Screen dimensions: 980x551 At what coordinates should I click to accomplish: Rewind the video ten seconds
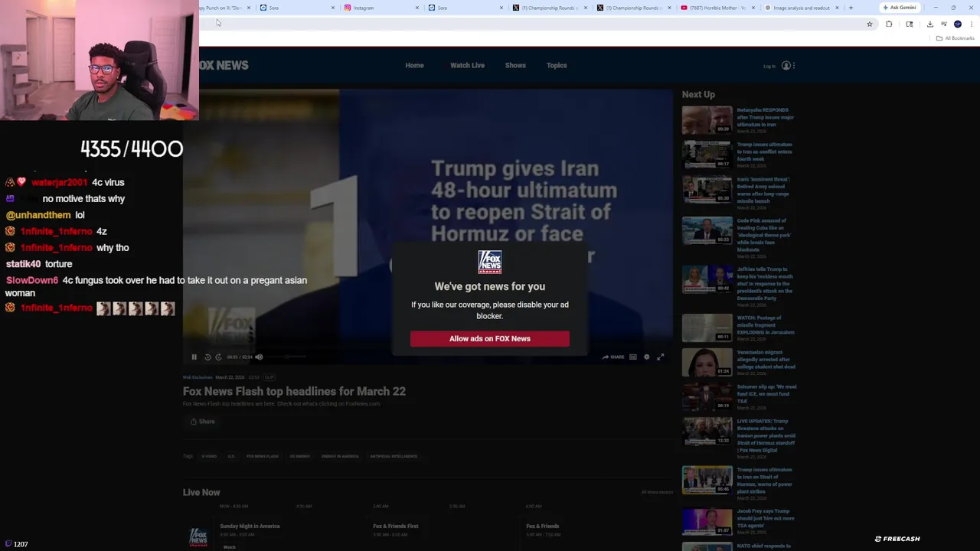pos(207,357)
